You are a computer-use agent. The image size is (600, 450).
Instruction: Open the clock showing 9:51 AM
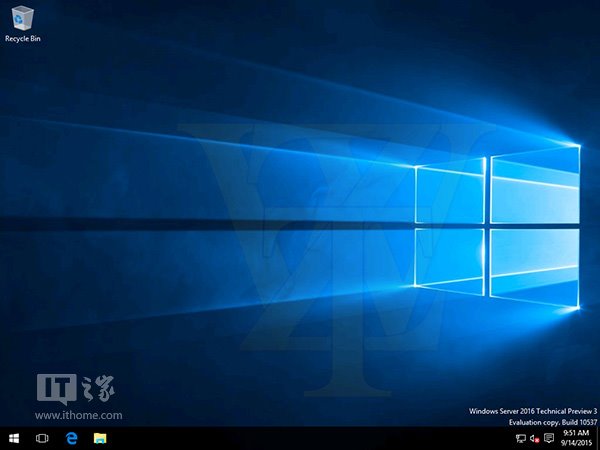[x=576, y=438]
